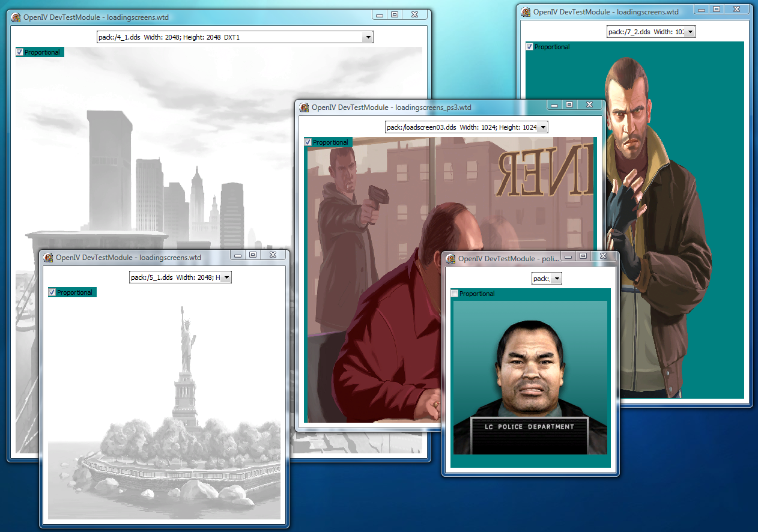
Task: Click the OpenIV icon in the 7_2.dds window title
Action: pyautogui.click(x=526, y=11)
